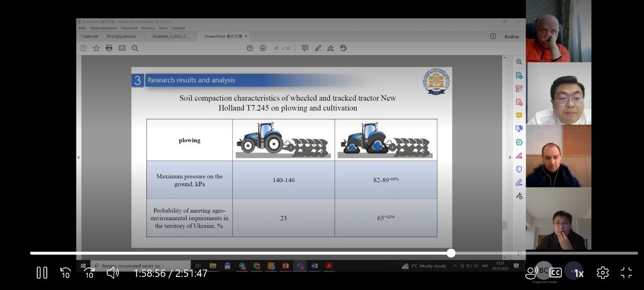This screenshot has width=644, height=290.
Task: Open the Подпись menu
Action: [x=148, y=28]
